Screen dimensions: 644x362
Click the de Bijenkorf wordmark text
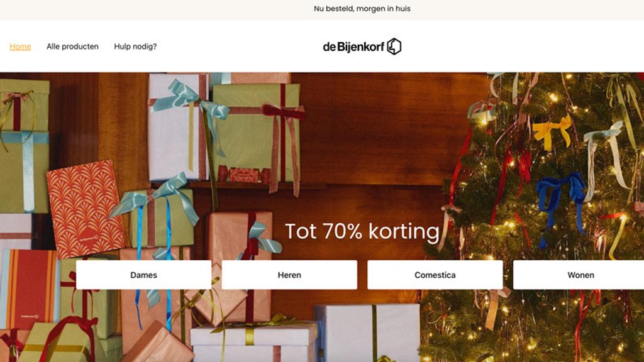coord(353,47)
